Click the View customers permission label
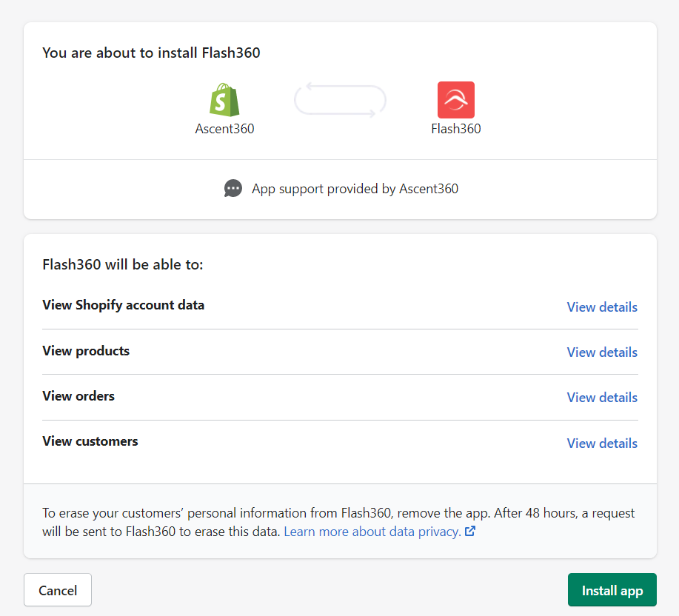Image resolution: width=679 pixels, height=616 pixels. point(90,441)
